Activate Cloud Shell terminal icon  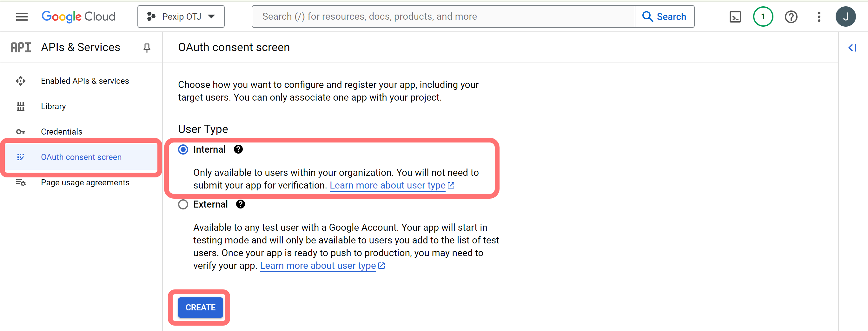click(735, 17)
